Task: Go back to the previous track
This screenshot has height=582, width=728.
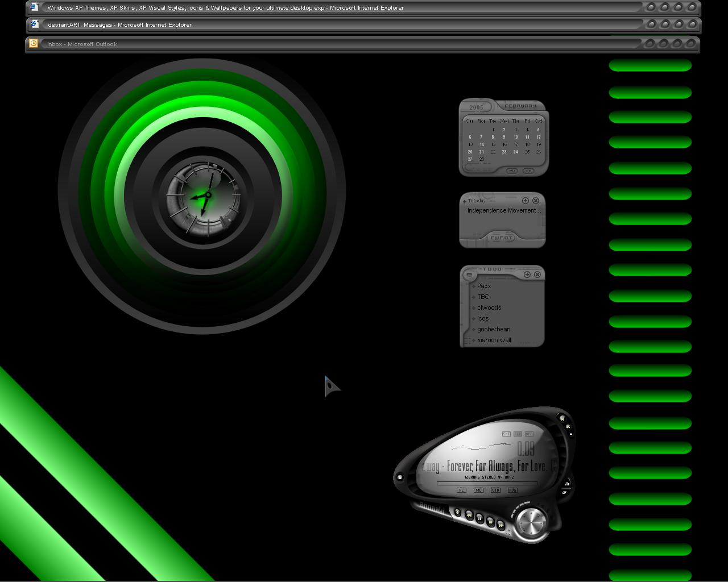Action: (x=469, y=515)
